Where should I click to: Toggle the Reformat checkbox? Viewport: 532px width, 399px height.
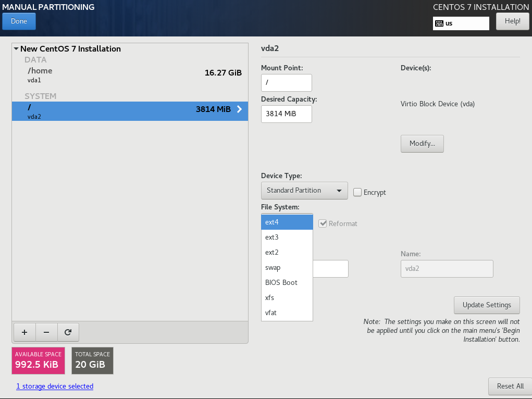tap(323, 223)
